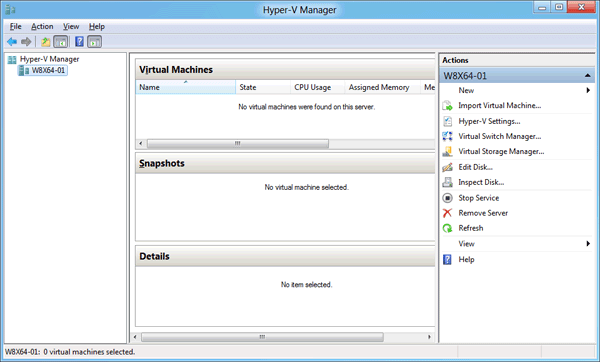Click left arrow of Virtual Machines scrollbar
Screen dimensions: 600x362
click(x=141, y=143)
